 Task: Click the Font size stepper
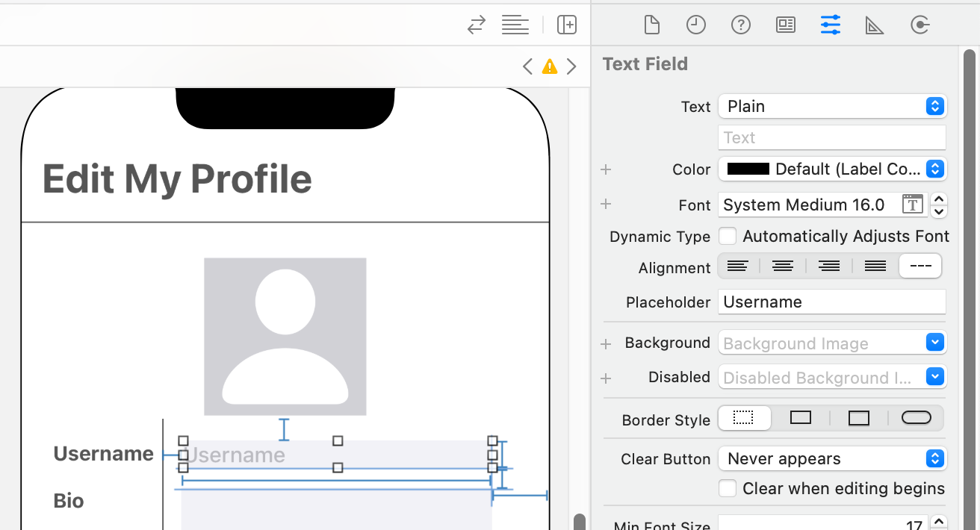click(940, 205)
